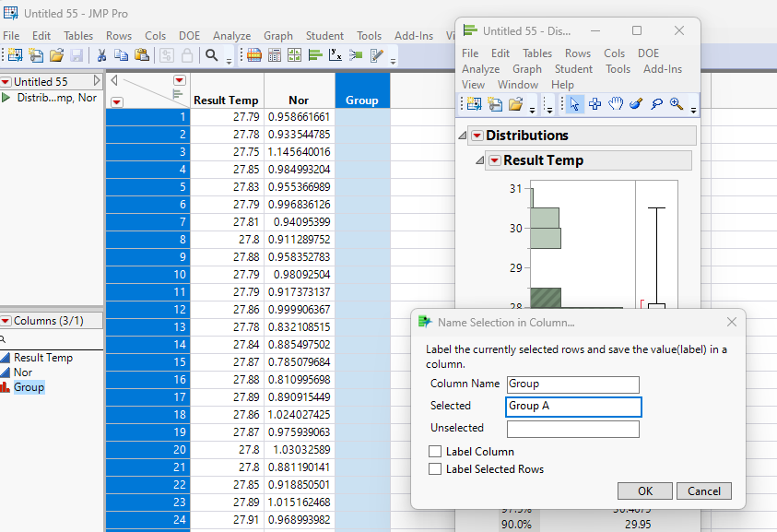Viewport: 777px width, 532px height.
Task: Select the Hand grabber tool
Action: (616, 103)
